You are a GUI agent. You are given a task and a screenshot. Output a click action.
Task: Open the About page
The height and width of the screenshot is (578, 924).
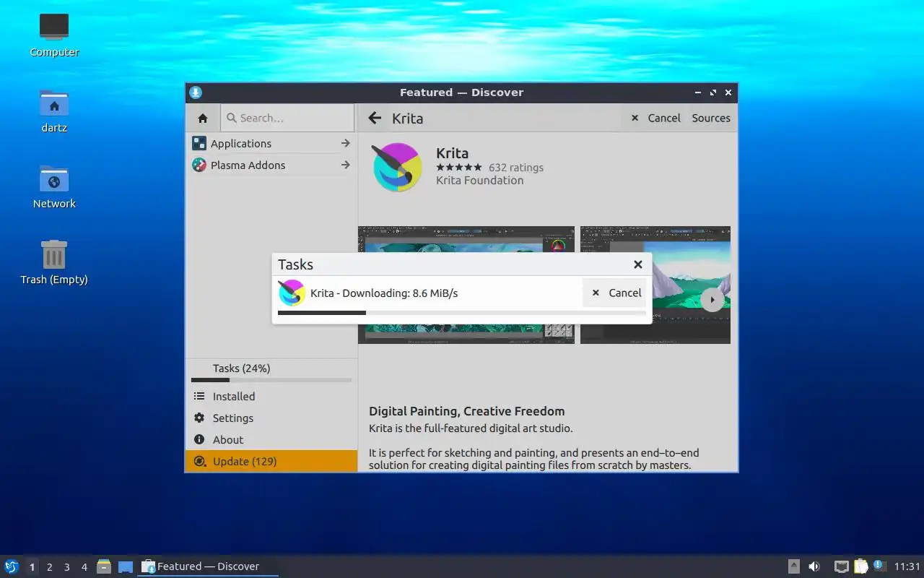(x=271, y=439)
